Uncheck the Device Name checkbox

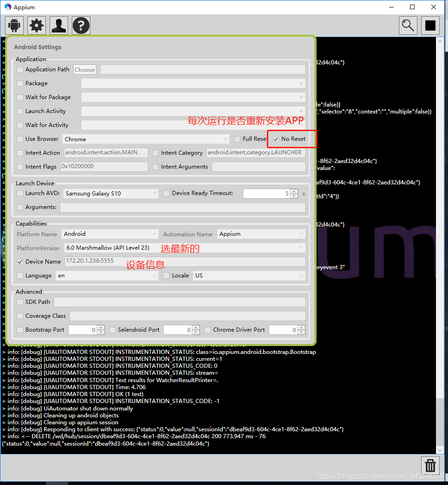pos(20,262)
